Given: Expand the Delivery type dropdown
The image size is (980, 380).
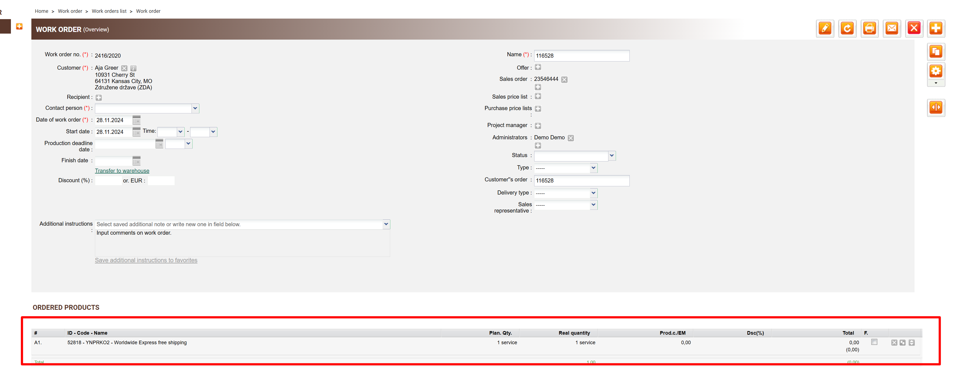Looking at the screenshot, I should pyautogui.click(x=593, y=193).
